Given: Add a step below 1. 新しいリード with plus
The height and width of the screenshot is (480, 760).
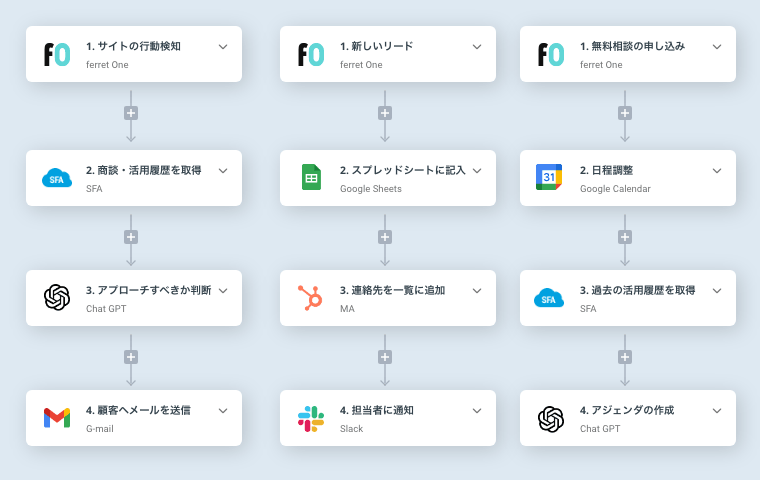Looking at the screenshot, I should [385, 113].
